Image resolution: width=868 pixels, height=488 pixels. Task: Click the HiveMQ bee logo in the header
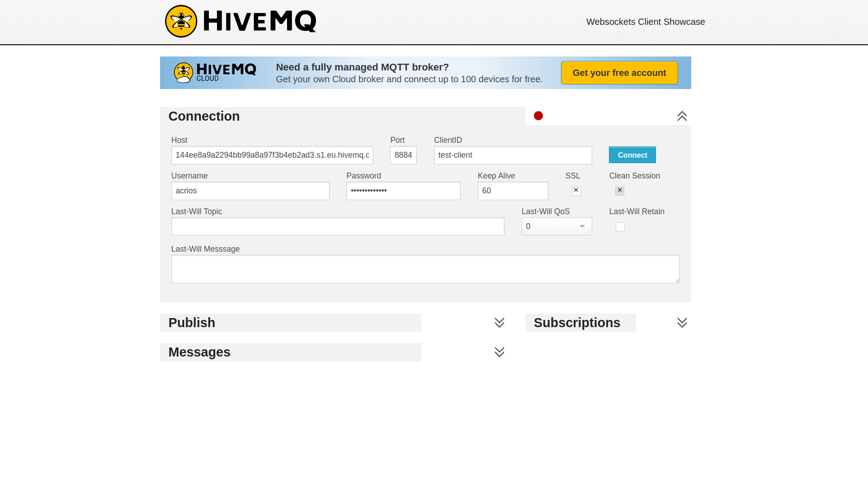pyautogui.click(x=181, y=21)
